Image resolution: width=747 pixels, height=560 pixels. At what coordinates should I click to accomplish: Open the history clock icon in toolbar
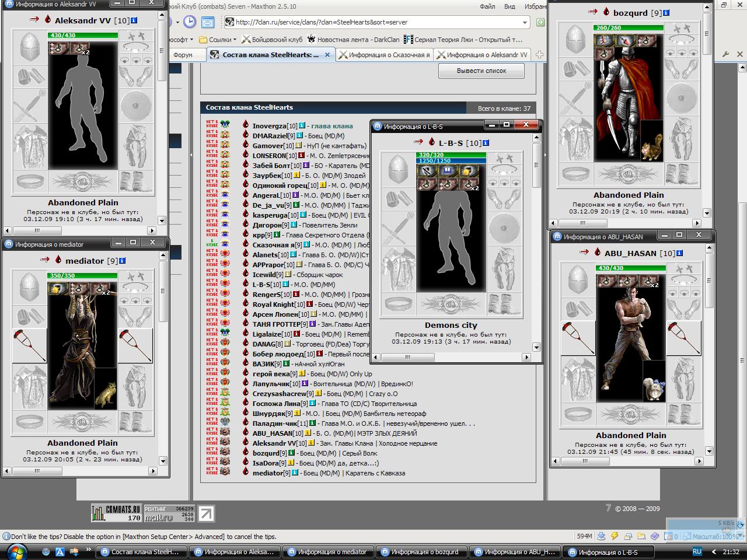point(190,22)
